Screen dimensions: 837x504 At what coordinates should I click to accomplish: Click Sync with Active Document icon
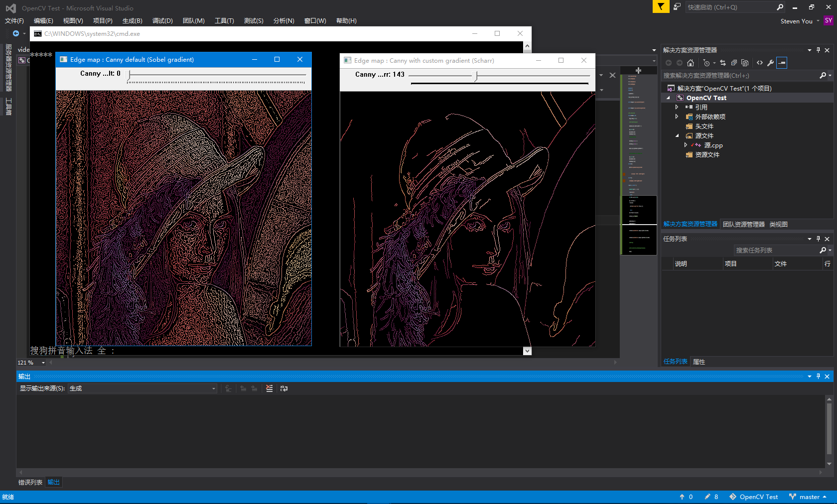point(723,63)
